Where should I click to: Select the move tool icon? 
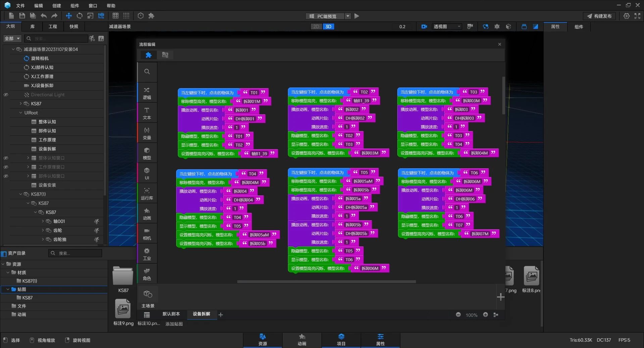(x=69, y=16)
